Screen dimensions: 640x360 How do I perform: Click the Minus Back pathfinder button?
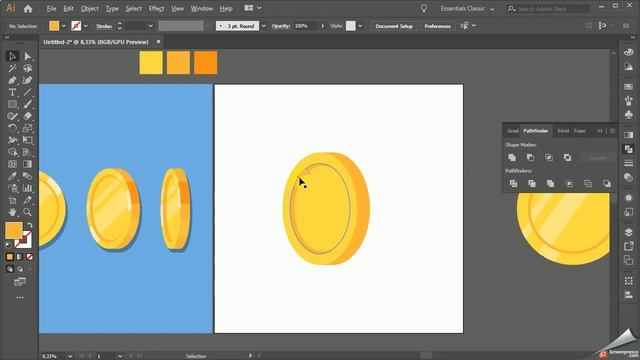(607, 184)
